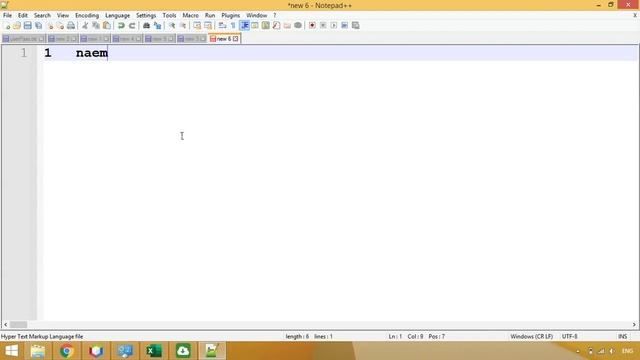Click the text 'naem' in the editor
Image resolution: width=640 pixels, height=360 pixels.
coord(92,53)
